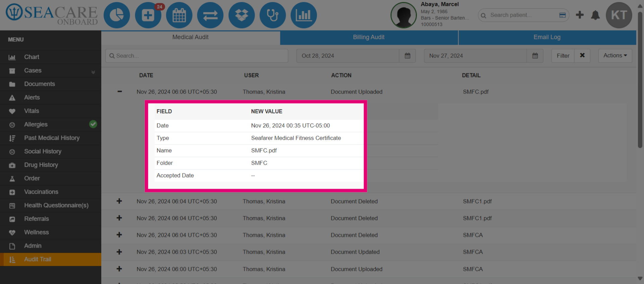
Task: Expand the 06:04 Document Deleted SMFCA row
Action: 119,235
